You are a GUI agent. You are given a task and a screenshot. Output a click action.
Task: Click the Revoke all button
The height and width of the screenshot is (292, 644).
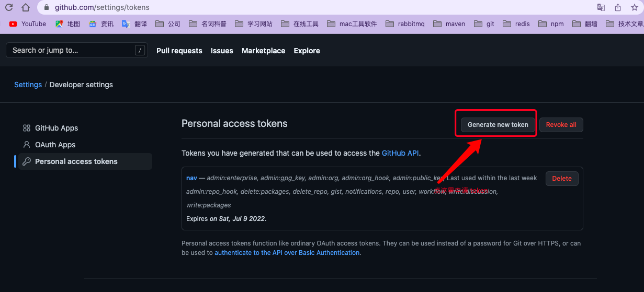pos(561,125)
